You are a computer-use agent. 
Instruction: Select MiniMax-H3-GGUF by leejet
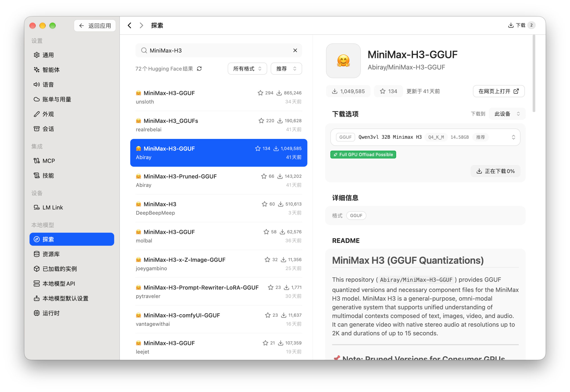[219, 347]
